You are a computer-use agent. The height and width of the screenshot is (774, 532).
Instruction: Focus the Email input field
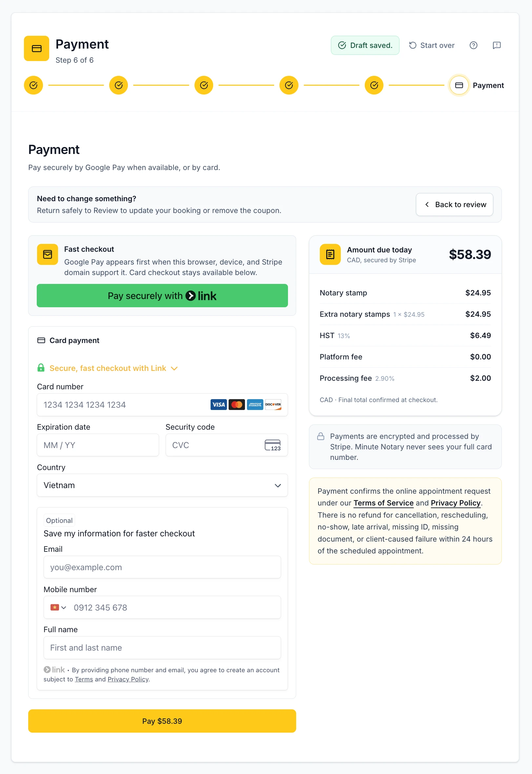pyautogui.click(x=162, y=567)
